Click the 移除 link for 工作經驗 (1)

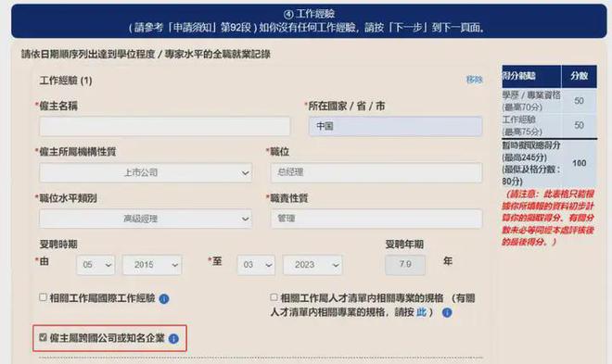pyautogui.click(x=474, y=80)
